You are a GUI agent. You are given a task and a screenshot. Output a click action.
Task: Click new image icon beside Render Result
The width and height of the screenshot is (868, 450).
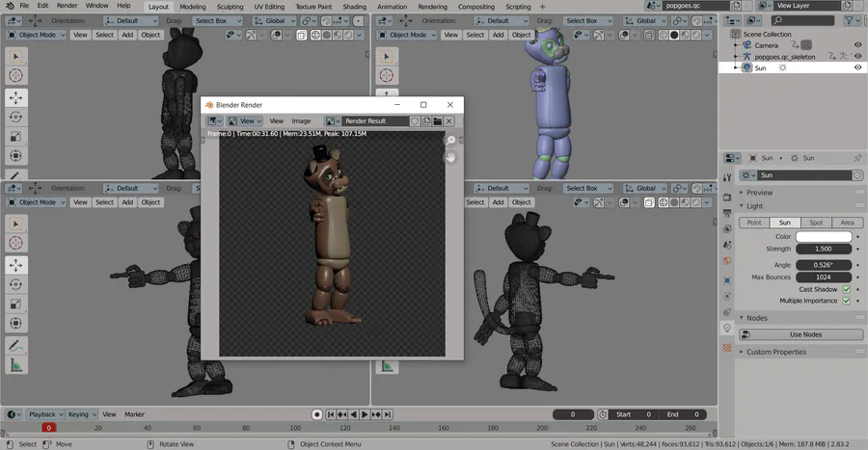(x=426, y=121)
